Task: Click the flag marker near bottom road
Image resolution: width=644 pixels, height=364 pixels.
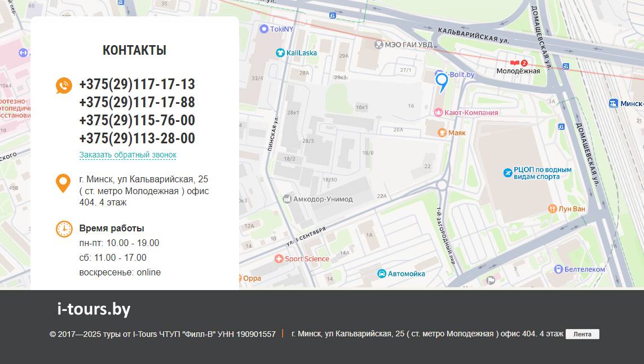Action: [x=491, y=280]
